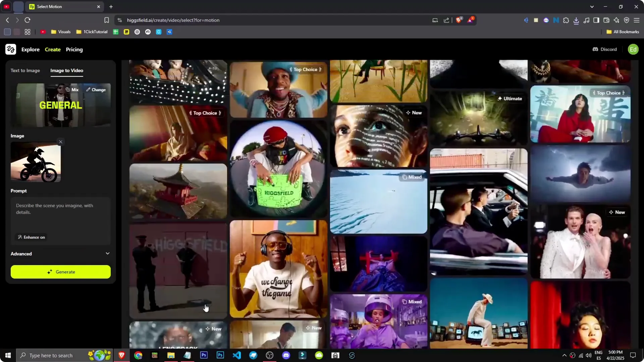Viewport: 644px width, 362px height.
Task: Open the tab search dropdown
Action: [592, 6]
